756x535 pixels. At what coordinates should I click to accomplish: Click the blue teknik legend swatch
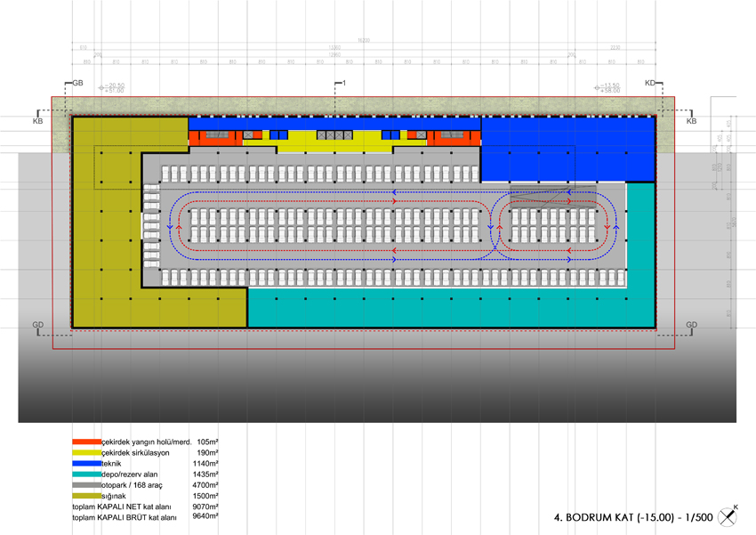coord(87,464)
